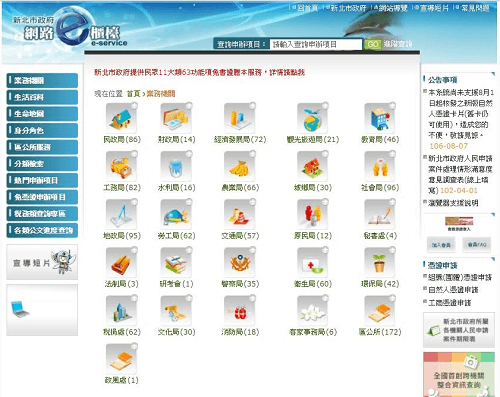Open the 警察局(35) badge icon
500x397 pixels.
(240, 263)
